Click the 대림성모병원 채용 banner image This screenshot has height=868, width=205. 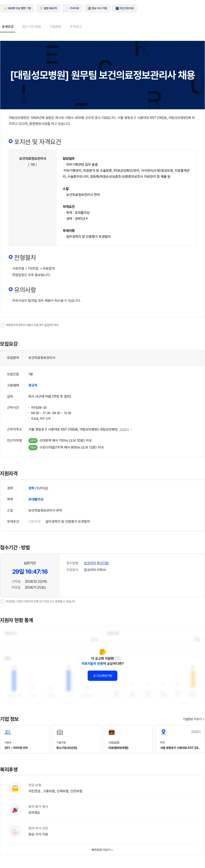(x=102, y=75)
